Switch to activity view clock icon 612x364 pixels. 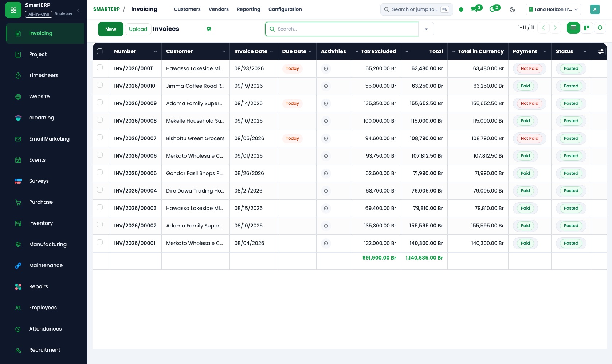pyautogui.click(x=600, y=28)
